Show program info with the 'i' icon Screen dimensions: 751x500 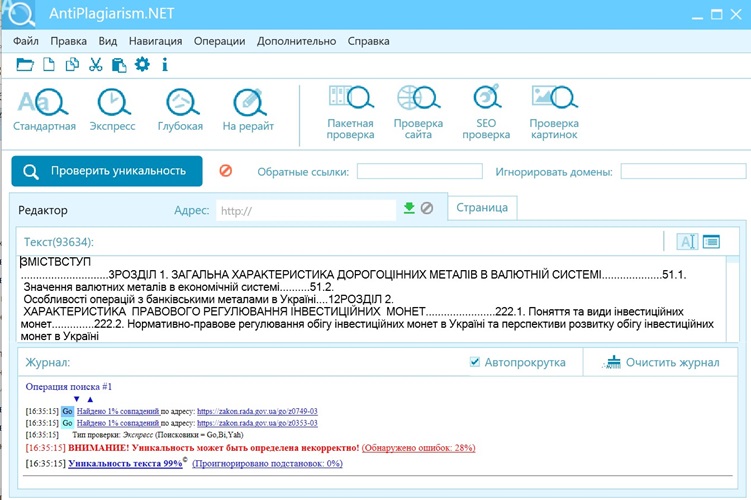coord(165,64)
